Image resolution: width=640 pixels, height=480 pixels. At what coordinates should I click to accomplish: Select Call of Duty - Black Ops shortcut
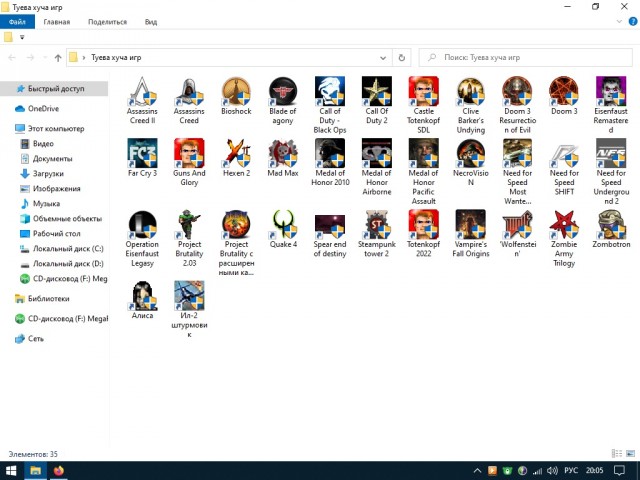[x=330, y=105]
